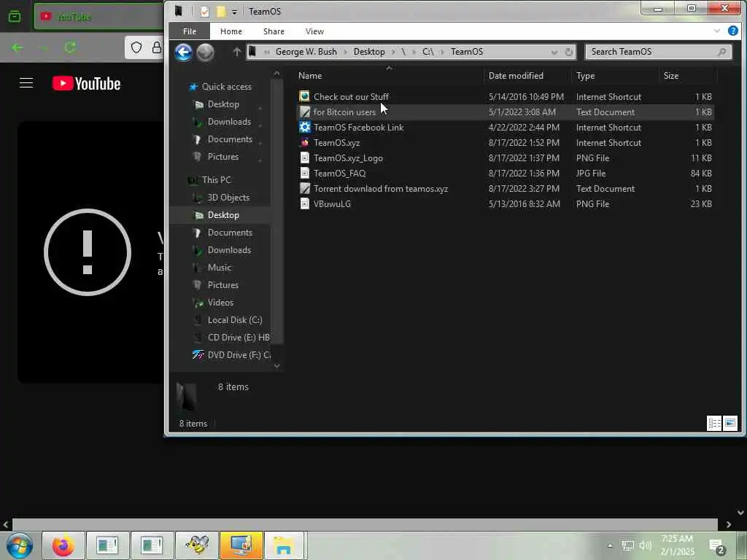Open the monitor application taskbar icon
This screenshot has height=560, width=747.
[x=241, y=545]
